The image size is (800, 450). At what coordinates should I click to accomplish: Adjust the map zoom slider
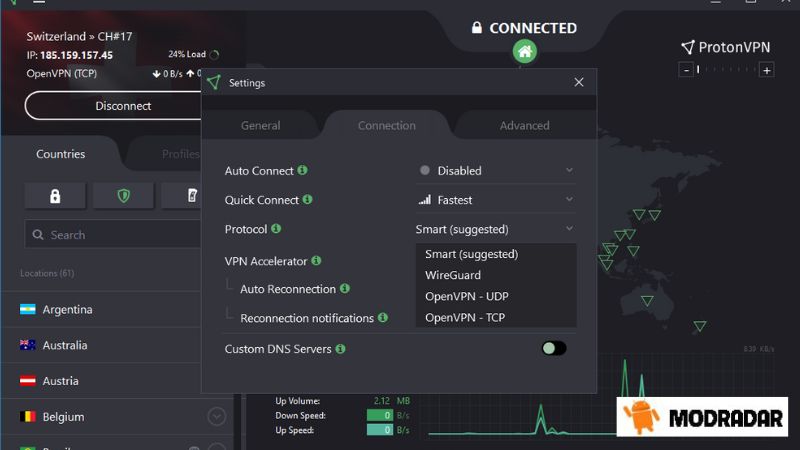[x=726, y=69]
